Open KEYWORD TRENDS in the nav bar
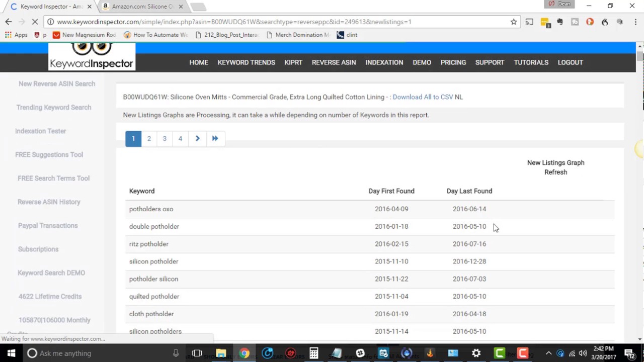The height and width of the screenshot is (362, 644). click(x=247, y=62)
